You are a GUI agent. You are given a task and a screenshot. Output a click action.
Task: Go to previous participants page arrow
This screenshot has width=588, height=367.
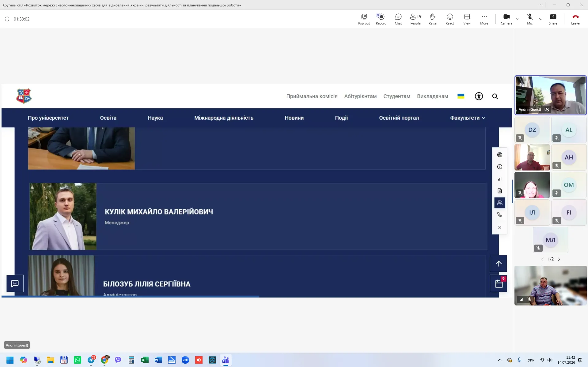pos(542,259)
